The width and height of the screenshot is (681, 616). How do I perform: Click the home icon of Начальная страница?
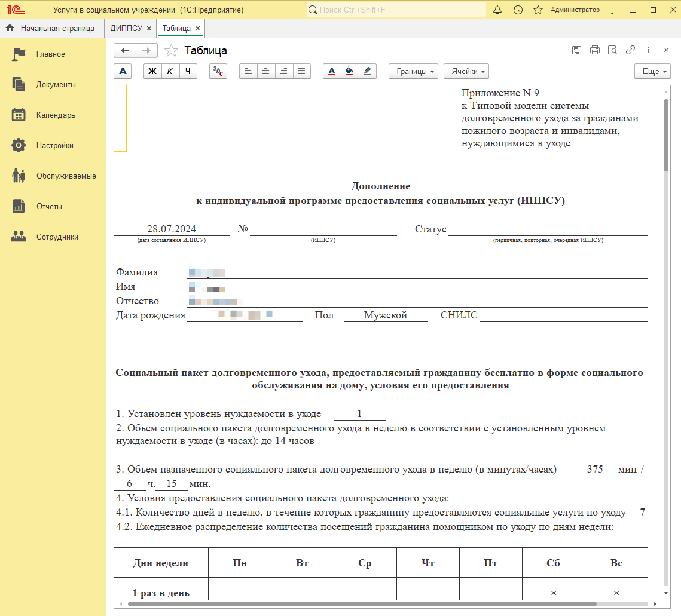coord(10,28)
